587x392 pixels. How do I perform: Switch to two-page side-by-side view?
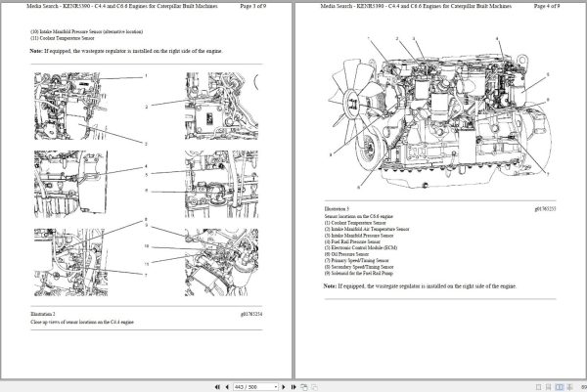coord(559,387)
